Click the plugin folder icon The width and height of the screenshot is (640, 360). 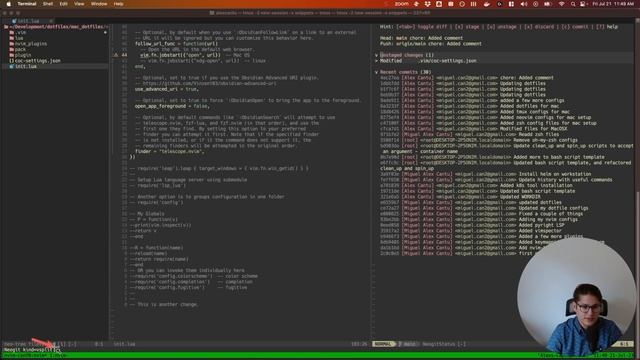tap(12, 55)
